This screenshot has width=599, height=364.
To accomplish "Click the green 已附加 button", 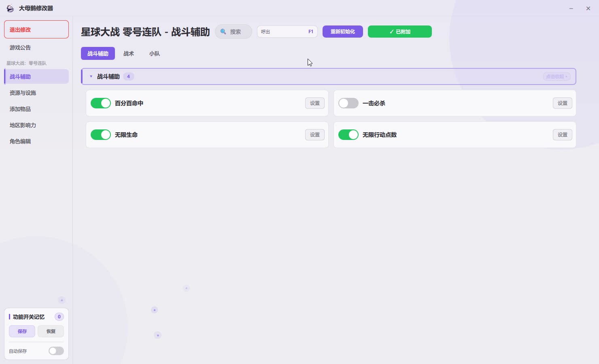I will click(x=400, y=32).
